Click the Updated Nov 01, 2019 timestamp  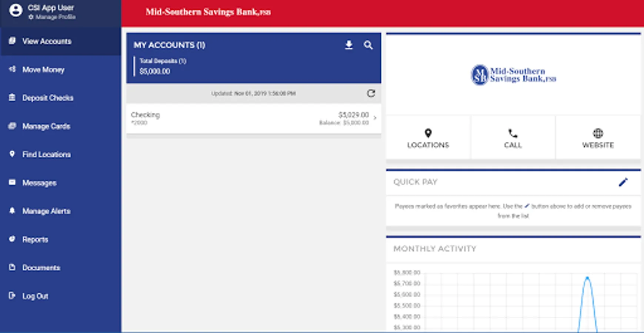pyautogui.click(x=253, y=94)
